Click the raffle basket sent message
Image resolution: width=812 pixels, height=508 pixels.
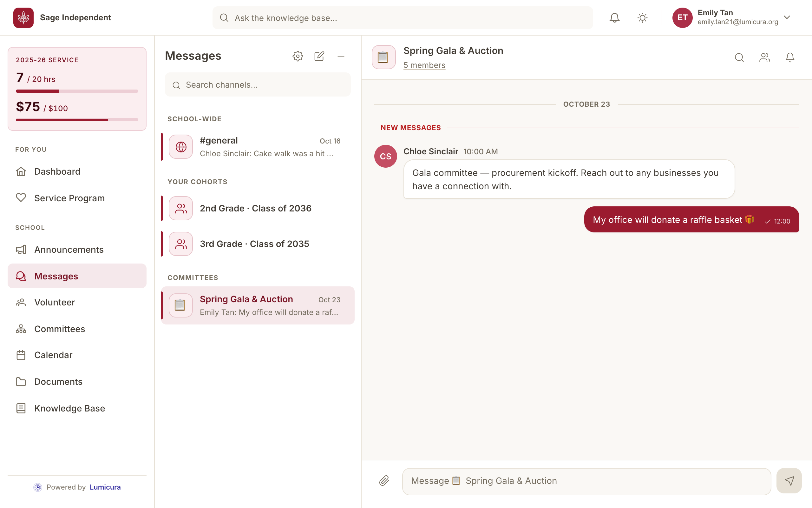pos(691,219)
